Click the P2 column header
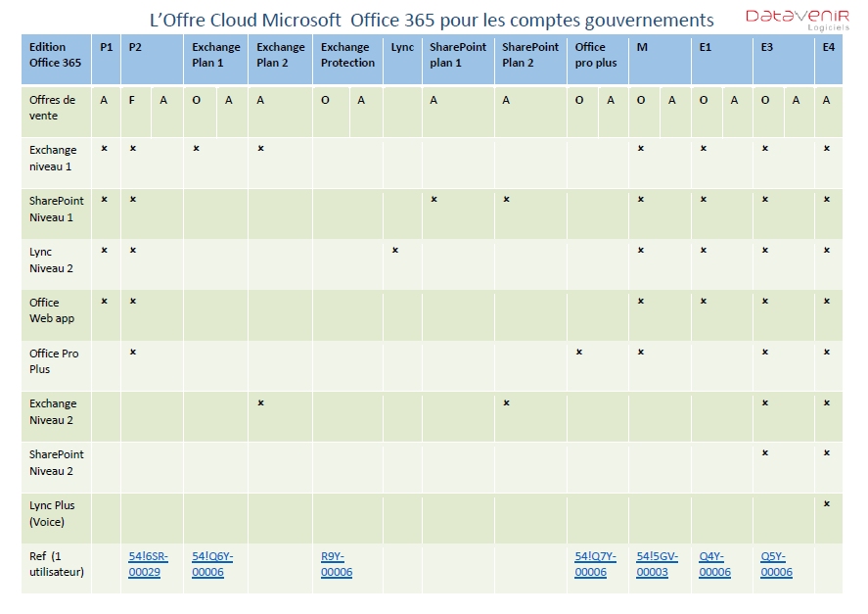This screenshot has height=614, width=868. (x=153, y=60)
